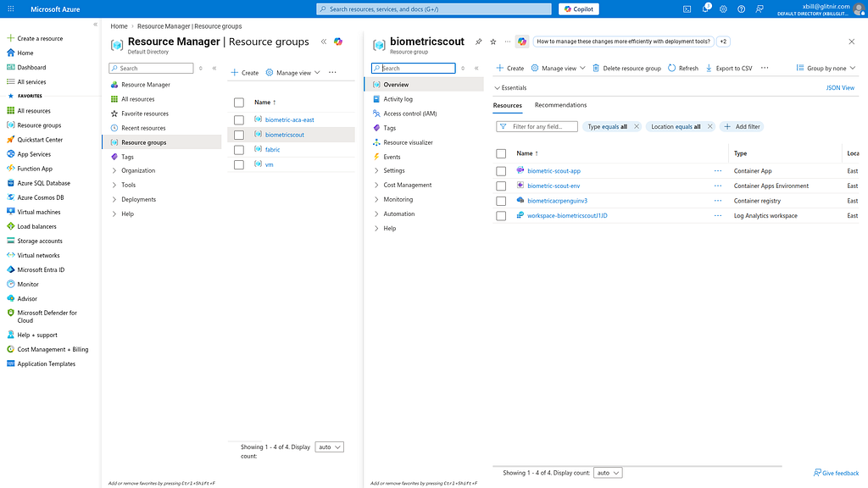Open more options for biometric-scout-app row
868x488 pixels.
coord(718,171)
